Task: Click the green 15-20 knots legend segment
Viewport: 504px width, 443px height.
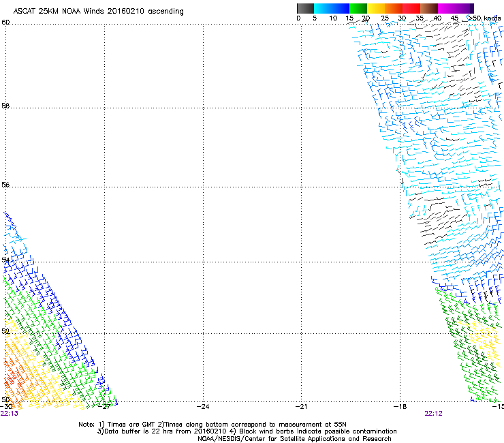Action: tap(358, 8)
